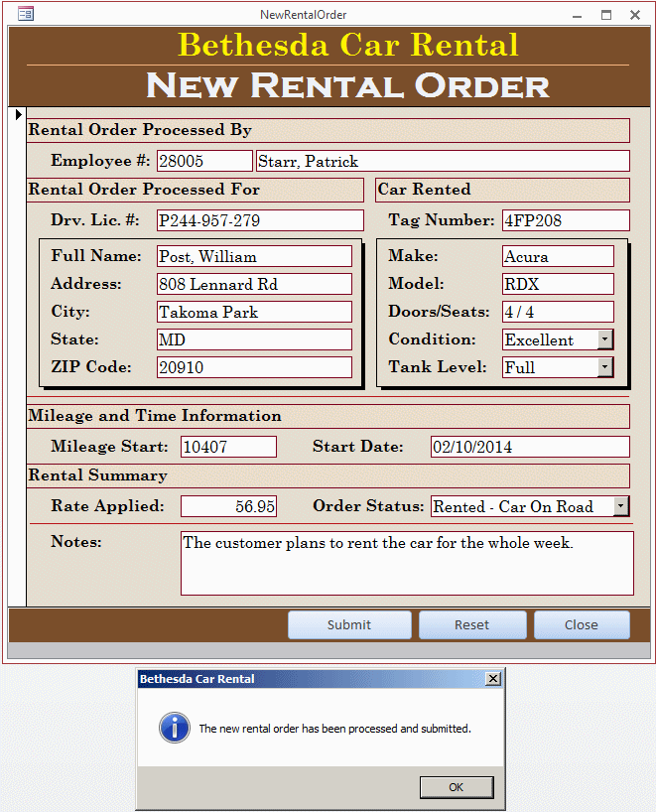Click the Address field 808 Lennard Rd
The width and height of the screenshot is (656, 812).
254,284
